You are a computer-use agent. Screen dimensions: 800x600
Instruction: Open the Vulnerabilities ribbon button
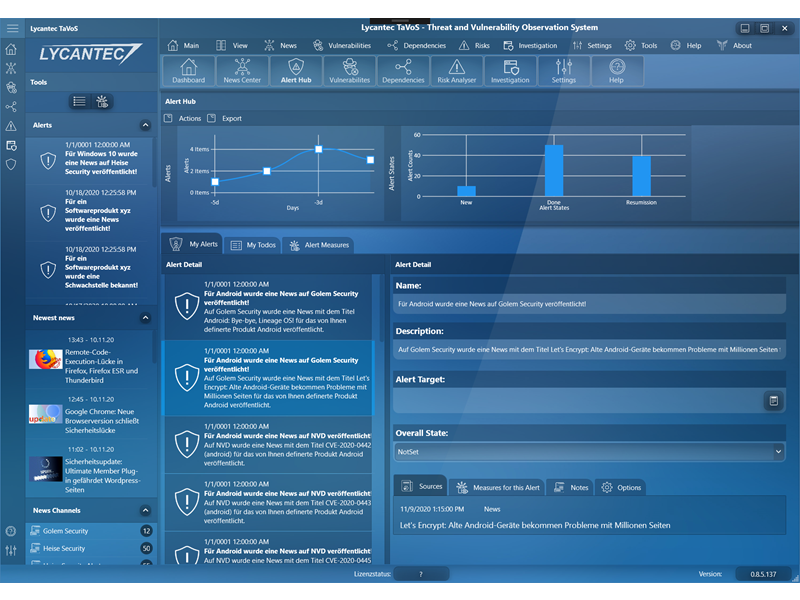(x=349, y=71)
